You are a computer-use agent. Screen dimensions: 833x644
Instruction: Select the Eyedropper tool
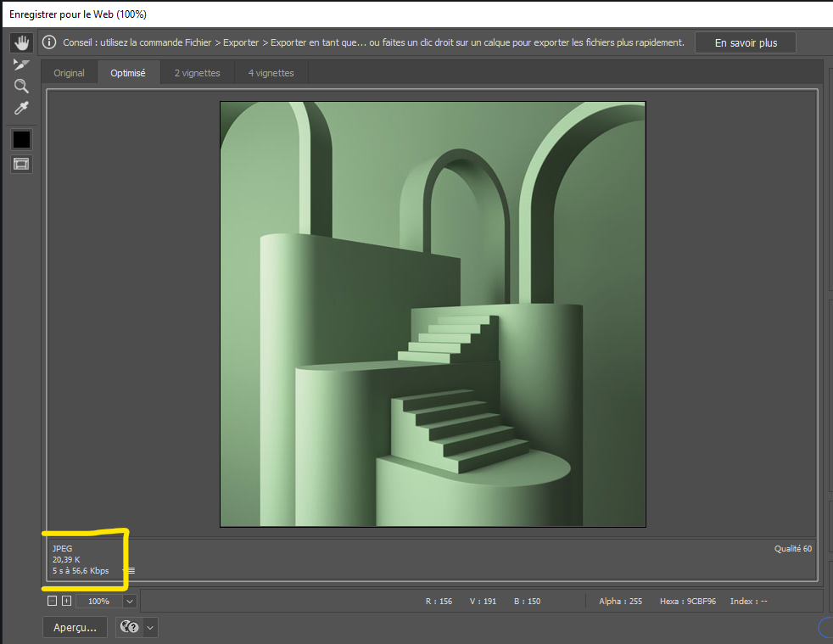tap(21, 108)
